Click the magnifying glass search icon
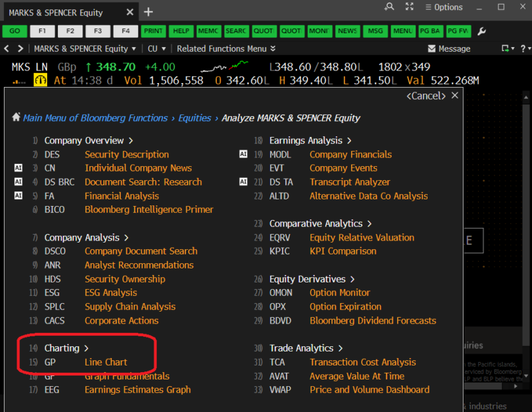Screen dimensions: 532x412 point(390,7)
